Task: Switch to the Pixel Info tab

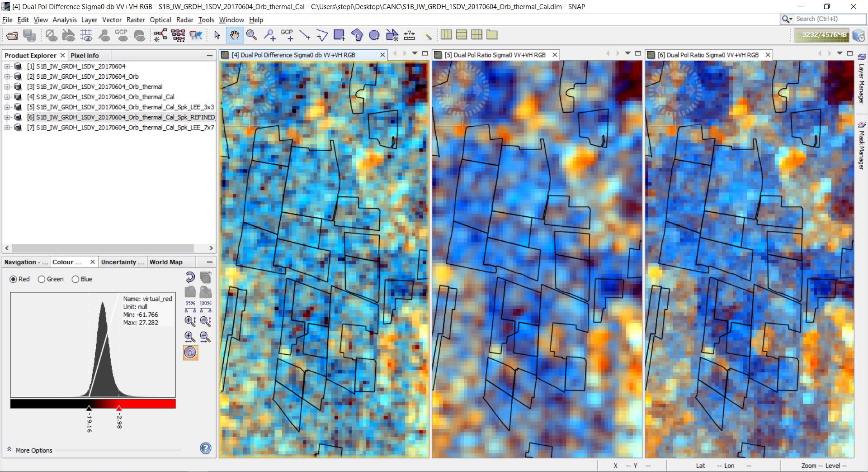Action: pos(85,55)
